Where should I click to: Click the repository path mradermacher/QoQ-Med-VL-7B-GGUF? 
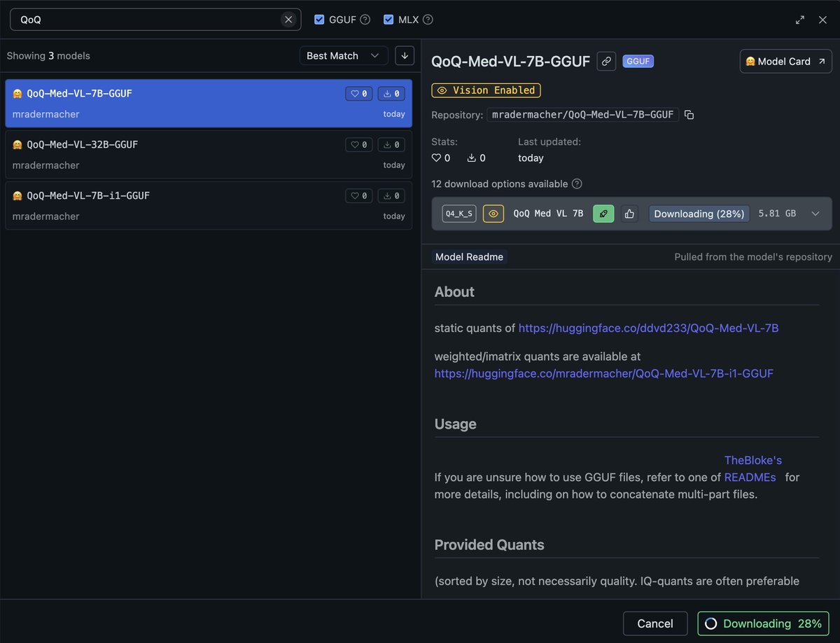point(583,114)
